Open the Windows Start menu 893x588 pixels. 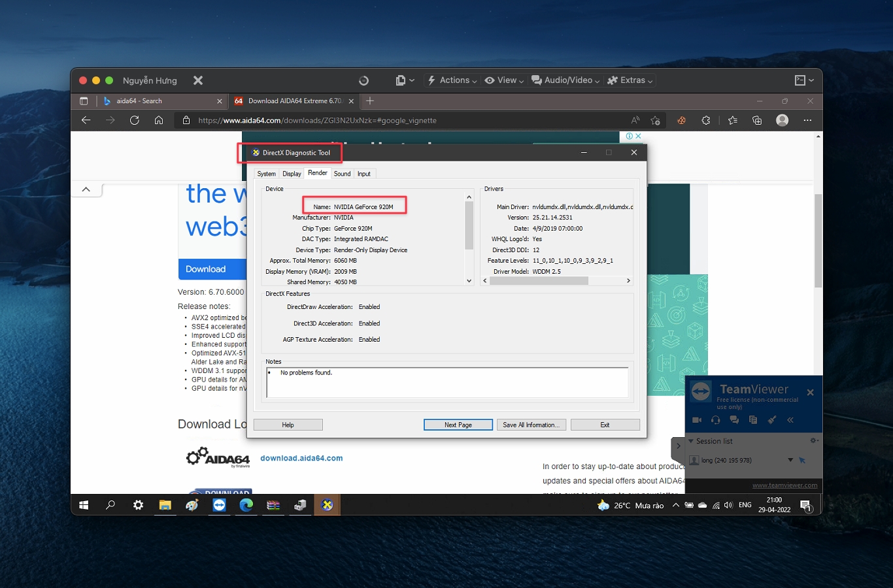point(84,505)
